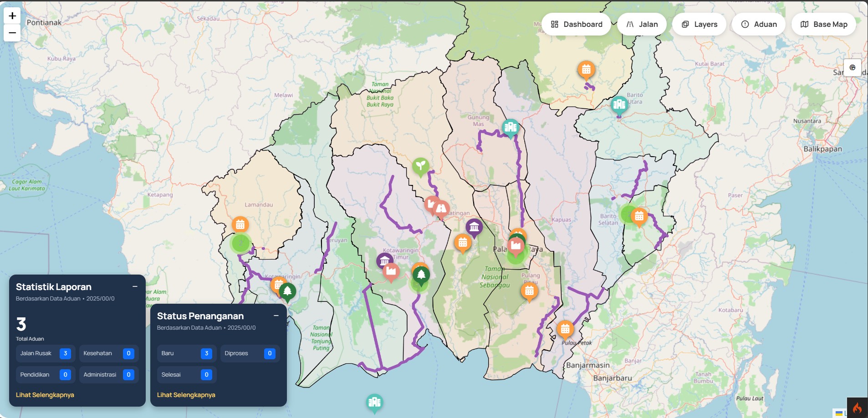Open the Base Map selector
Image resolution: width=868 pixels, height=418 pixels.
pos(823,25)
